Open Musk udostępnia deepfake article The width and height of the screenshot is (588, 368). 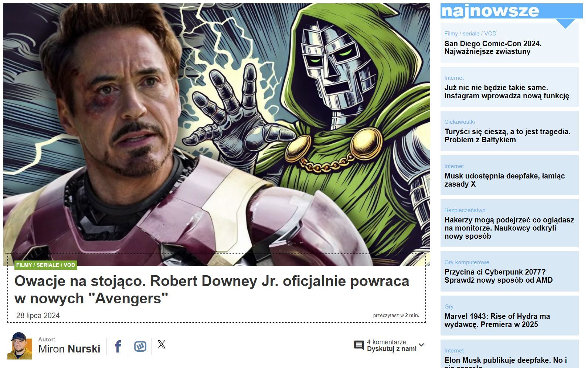[x=504, y=180]
